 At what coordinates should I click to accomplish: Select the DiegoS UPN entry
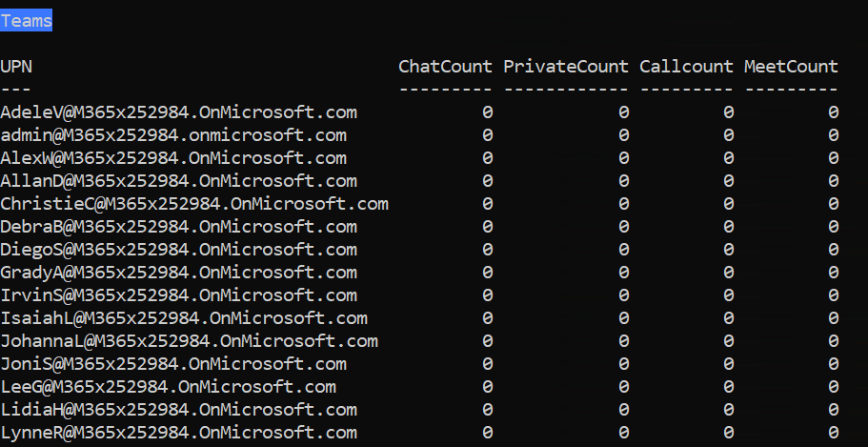[x=178, y=250]
